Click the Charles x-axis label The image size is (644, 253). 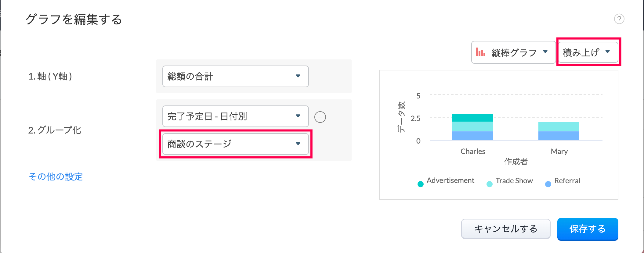coord(472,151)
